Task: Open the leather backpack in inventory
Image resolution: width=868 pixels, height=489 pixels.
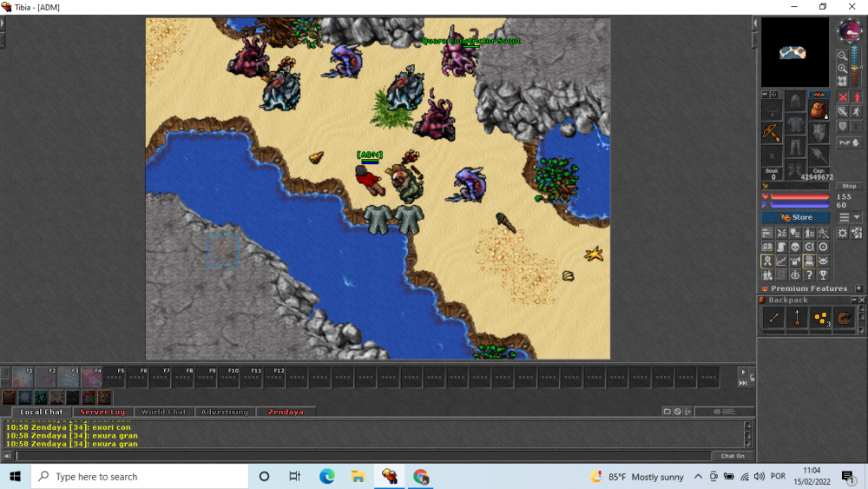Action: [x=819, y=111]
